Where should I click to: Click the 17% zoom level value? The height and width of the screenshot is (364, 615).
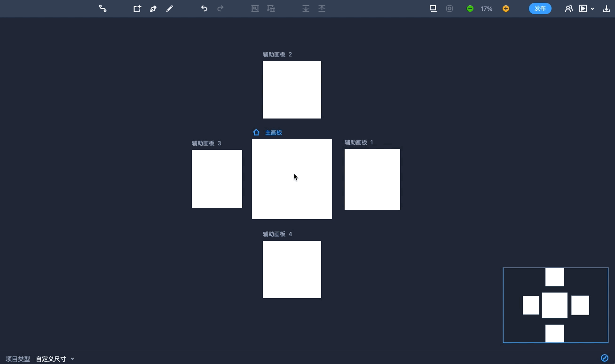click(487, 8)
